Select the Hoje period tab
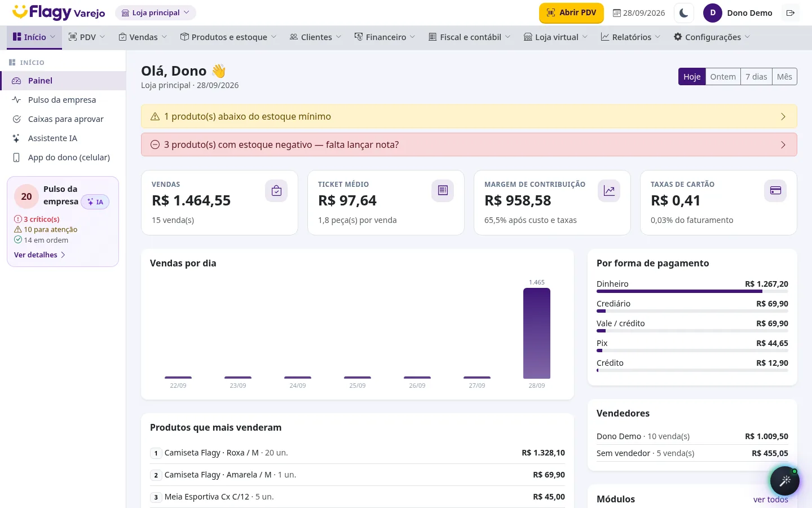The width and height of the screenshot is (812, 508). click(692, 77)
